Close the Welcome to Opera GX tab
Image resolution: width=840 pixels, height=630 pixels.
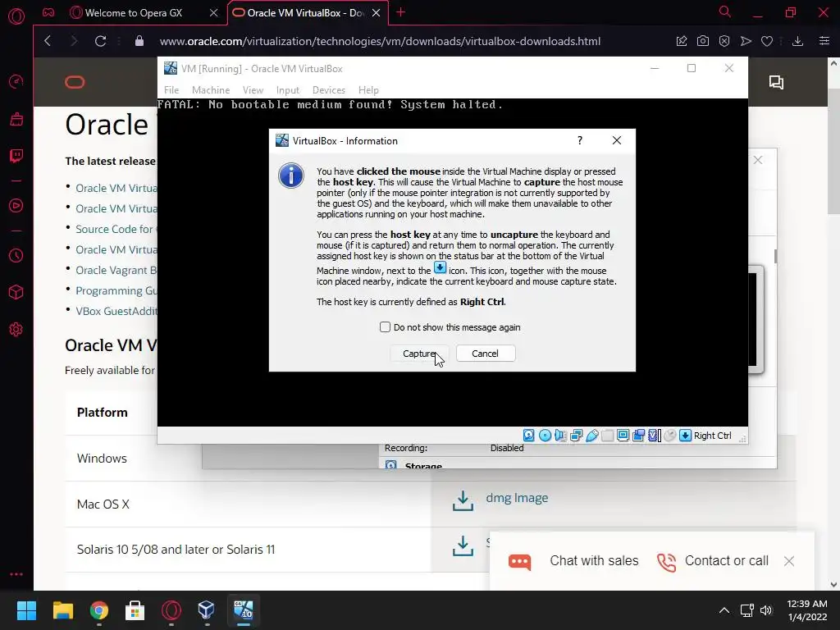tap(214, 13)
